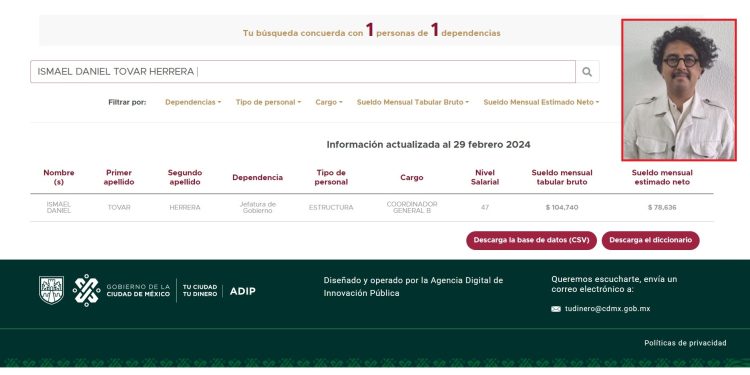Screen dimensions: 750x375
Task: Click the Nivel Salarial column header
Action: pyautogui.click(x=485, y=177)
